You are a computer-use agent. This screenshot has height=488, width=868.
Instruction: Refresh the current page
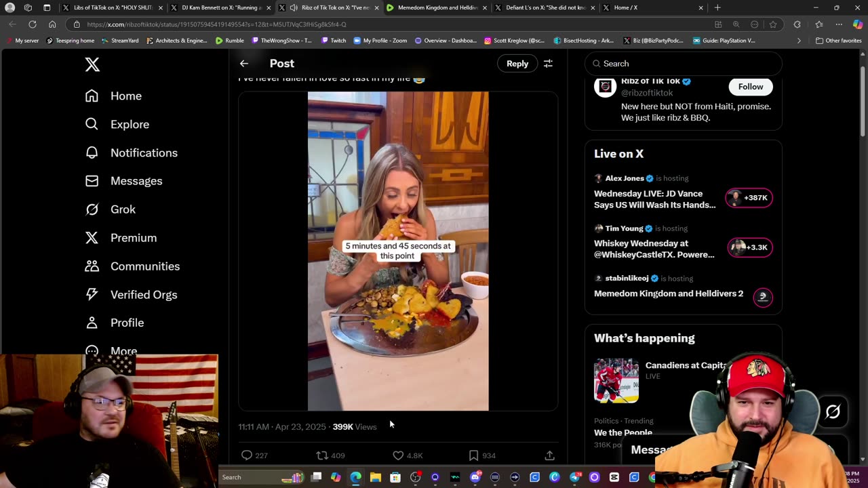click(x=32, y=24)
